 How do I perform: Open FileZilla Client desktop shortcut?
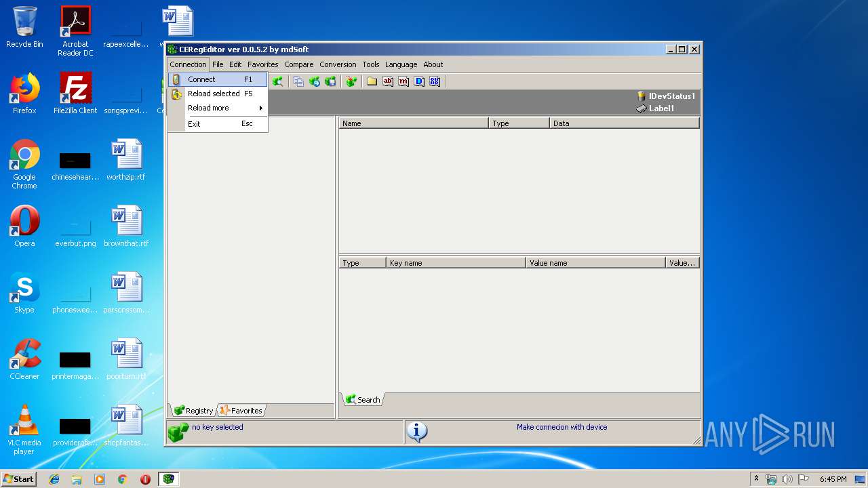coord(75,94)
